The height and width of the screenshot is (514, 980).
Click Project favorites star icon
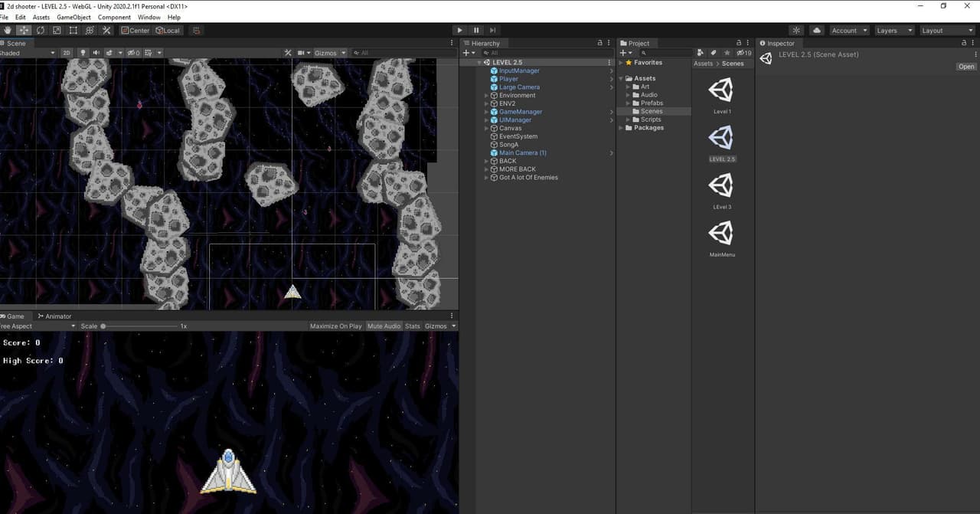coord(726,53)
